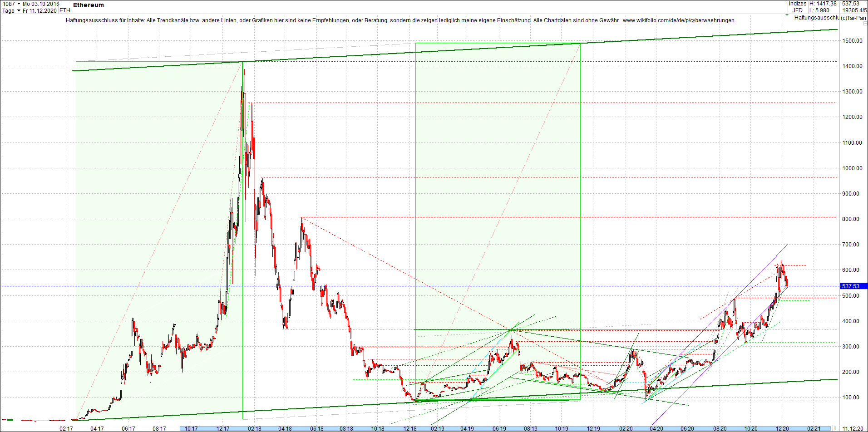Click the (c)Tai-Pan copyright label
This screenshot has height=432, width=868.
(853, 18)
